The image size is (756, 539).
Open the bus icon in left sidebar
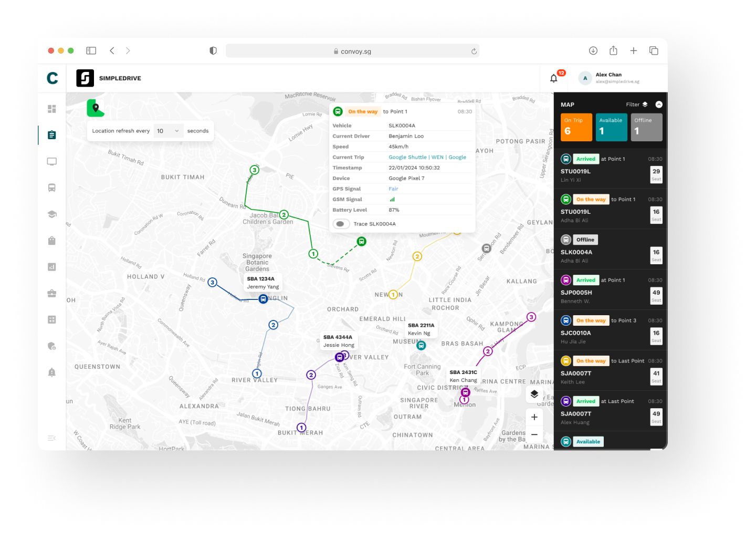(51, 188)
